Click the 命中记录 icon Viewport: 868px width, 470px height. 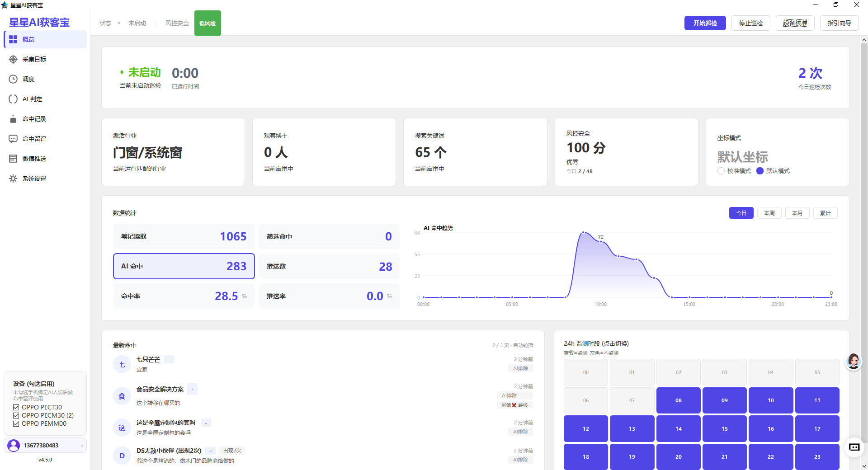(13, 119)
